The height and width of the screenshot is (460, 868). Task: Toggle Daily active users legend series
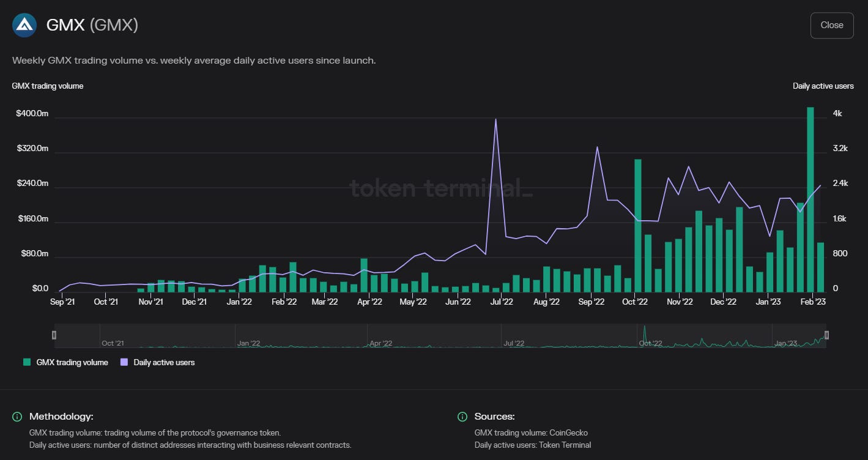coord(157,362)
